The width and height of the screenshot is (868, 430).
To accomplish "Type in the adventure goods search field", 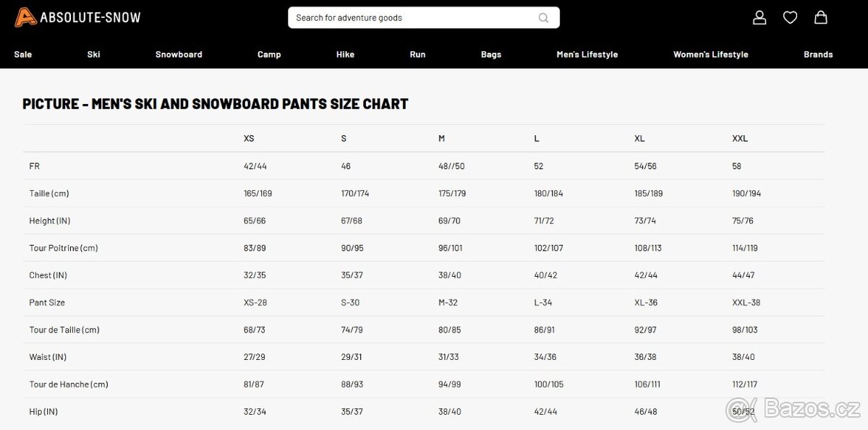I will 412,18.
